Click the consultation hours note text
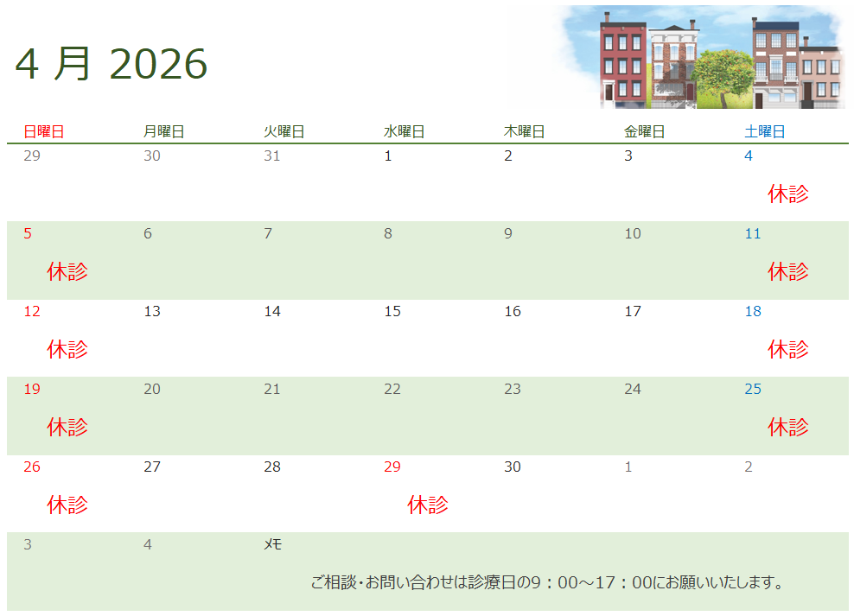The height and width of the screenshot is (616, 854). click(x=546, y=583)
